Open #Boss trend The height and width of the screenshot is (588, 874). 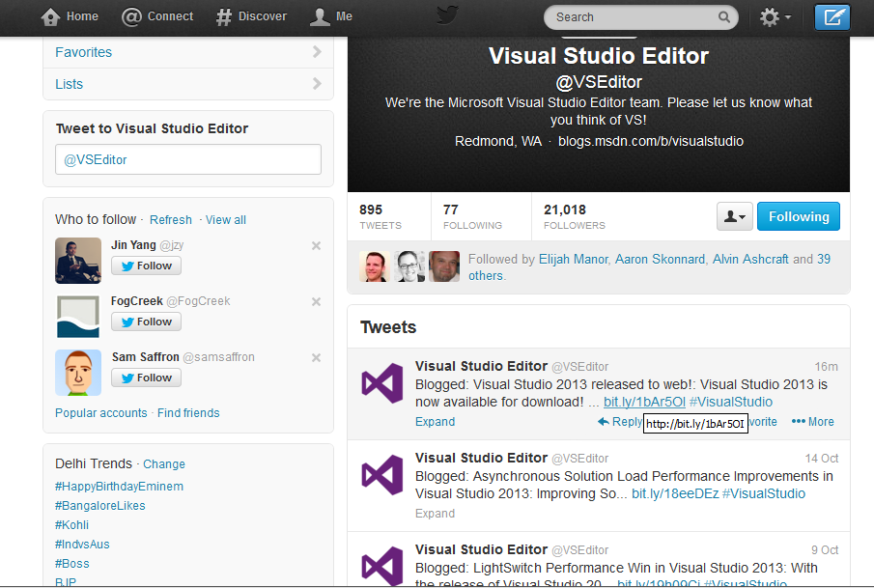tap(71, 564)
